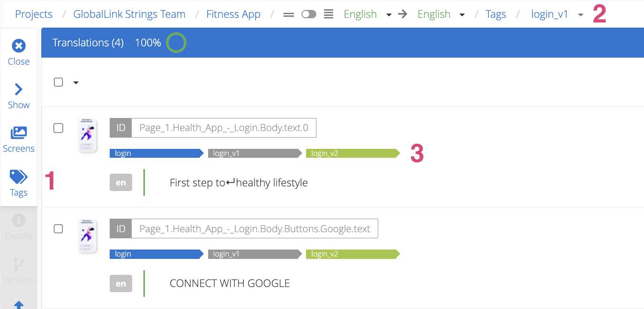Open the Variants branch icon

tap(19, 265)
